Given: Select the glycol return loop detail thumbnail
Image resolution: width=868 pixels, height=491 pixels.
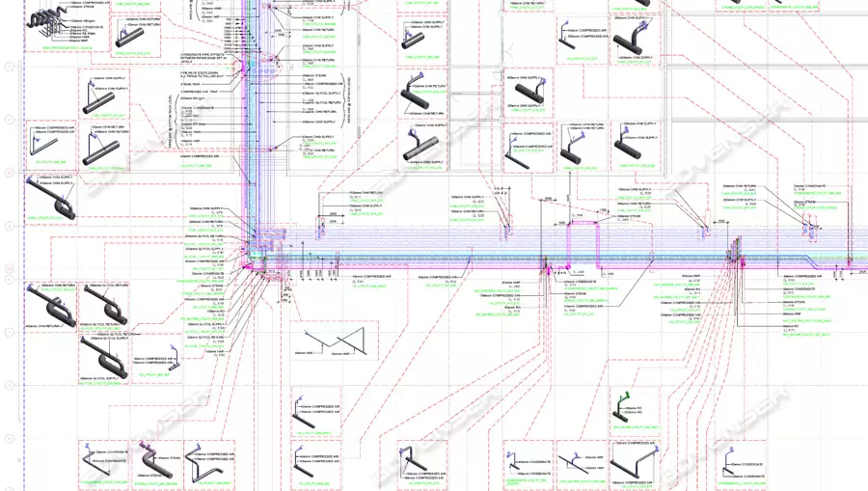Looking at the screenshot, I should click(x=104, y=307).
